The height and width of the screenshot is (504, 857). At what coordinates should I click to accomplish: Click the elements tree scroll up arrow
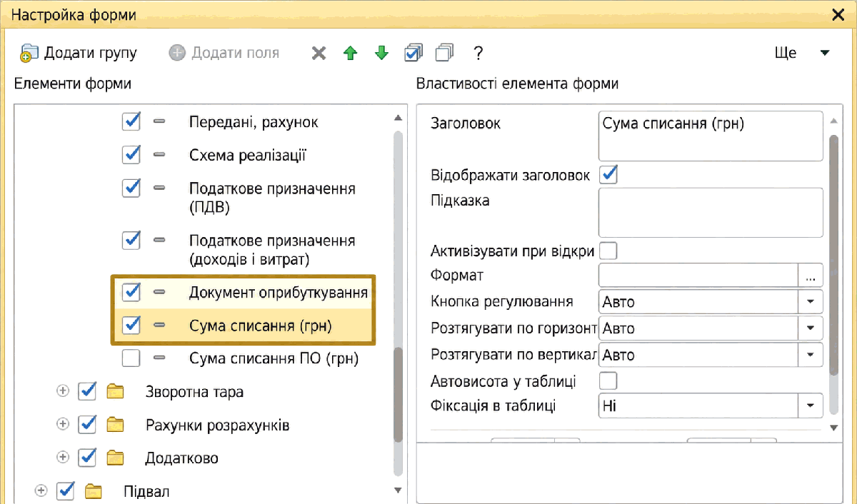(x=399, y=118)
